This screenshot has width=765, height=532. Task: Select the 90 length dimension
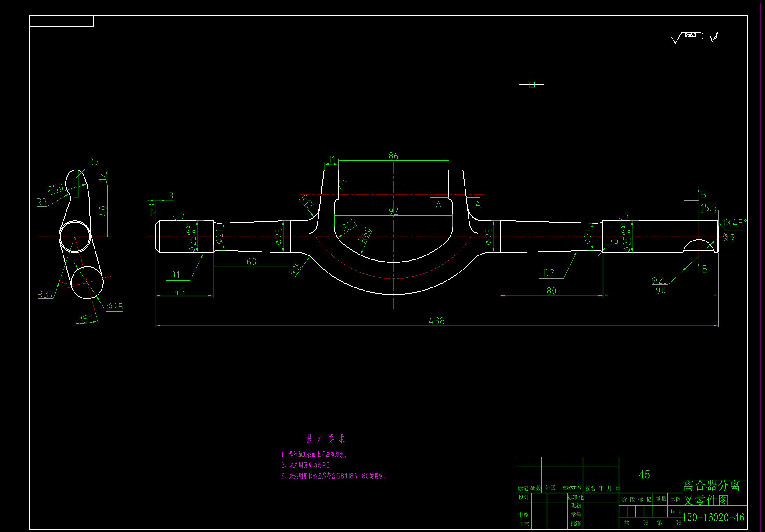(x=661, y=291)
